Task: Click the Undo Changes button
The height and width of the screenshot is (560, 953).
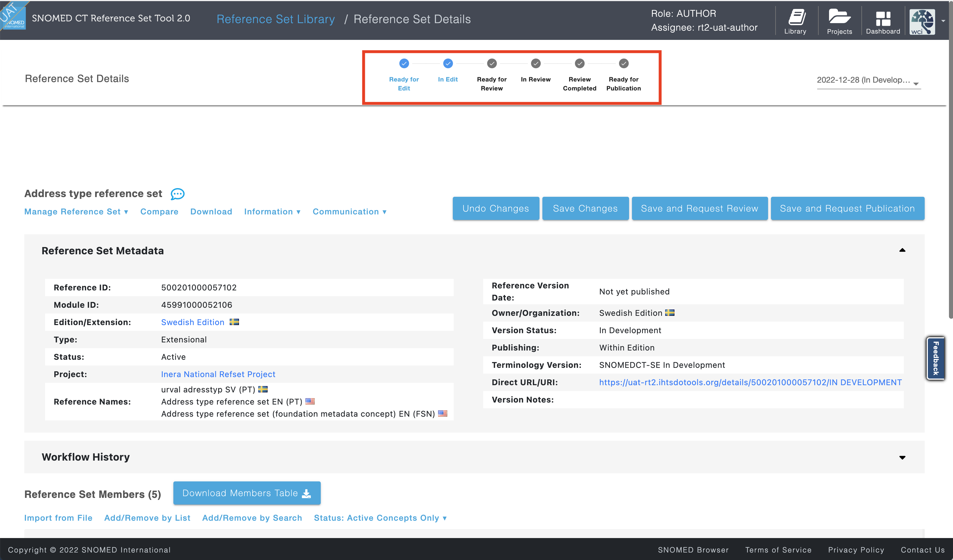Action: click(496, 208)
